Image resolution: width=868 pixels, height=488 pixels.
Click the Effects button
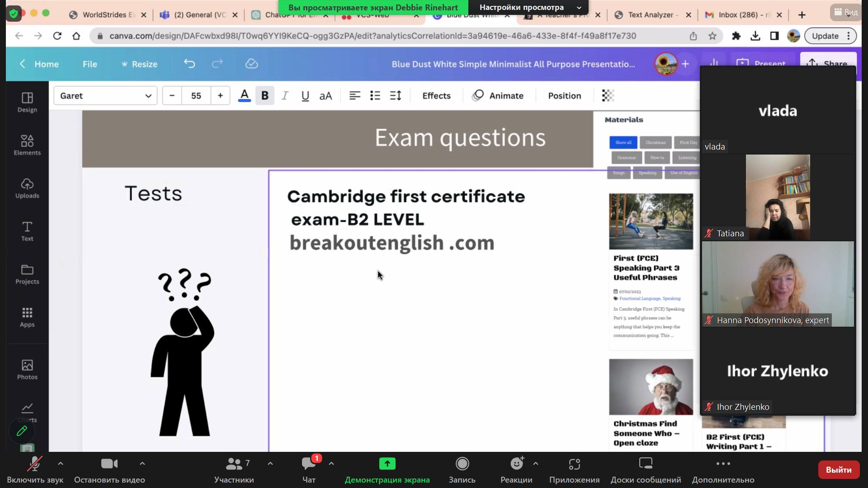(436, 95)
